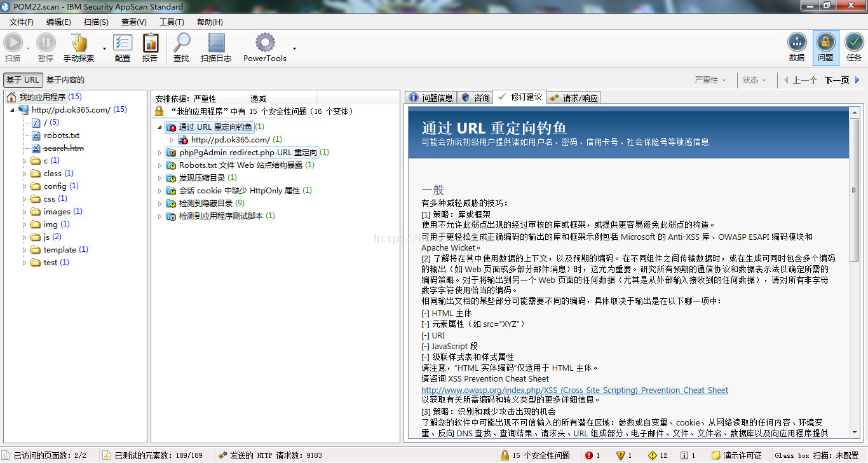This screenshot has height=463, width=868.
Task: Switch to the 请求/响应 tab
Action: 573,97
